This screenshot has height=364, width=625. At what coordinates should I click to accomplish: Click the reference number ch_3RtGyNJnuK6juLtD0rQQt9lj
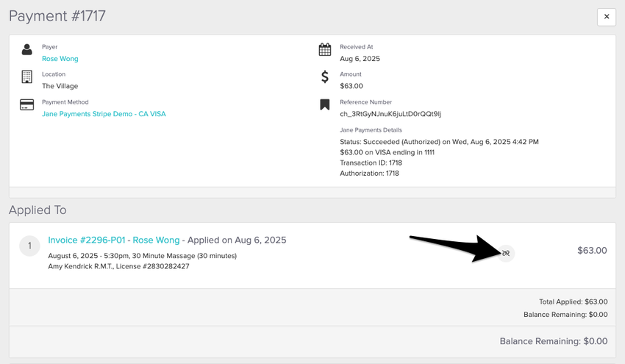coord(390,114)
